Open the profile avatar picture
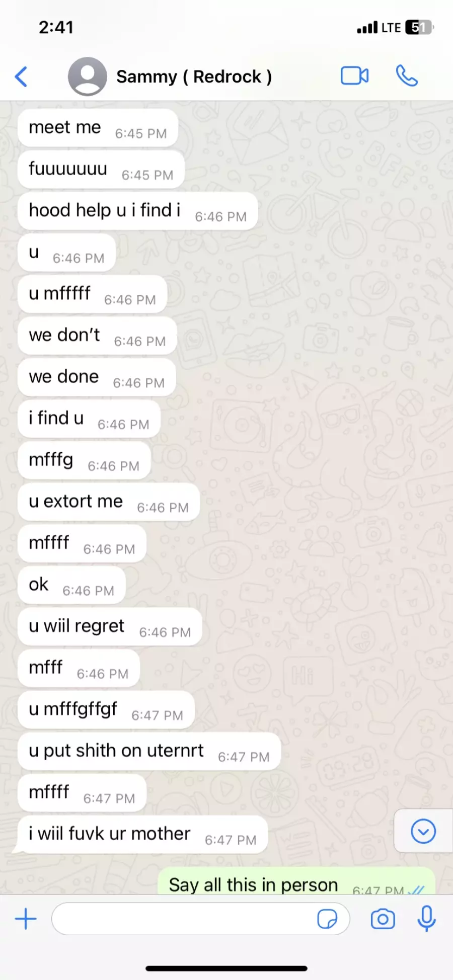Image resolution: width=453 pixels, height=980 pixels. (x=88, y=76)
